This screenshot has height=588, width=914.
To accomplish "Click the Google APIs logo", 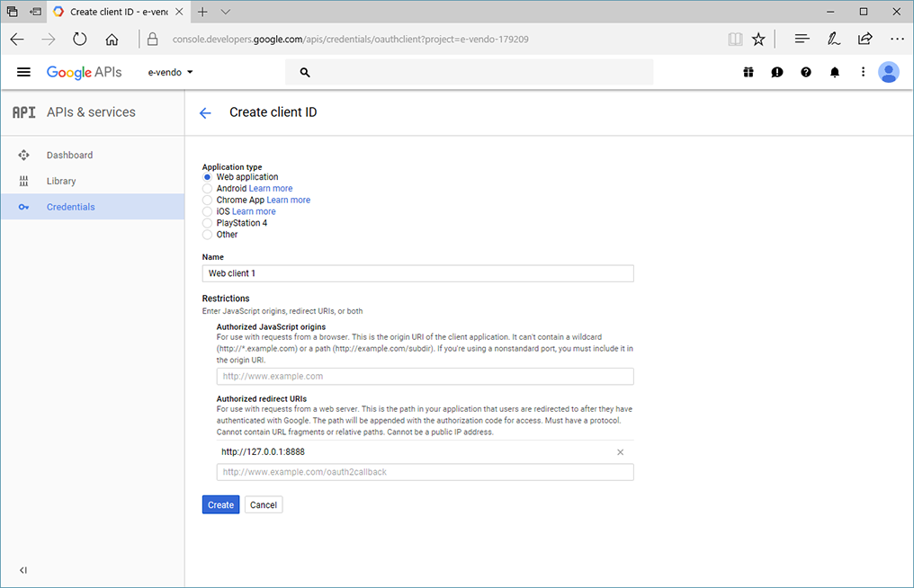I will pyautogui.click(x=84, y=72).
